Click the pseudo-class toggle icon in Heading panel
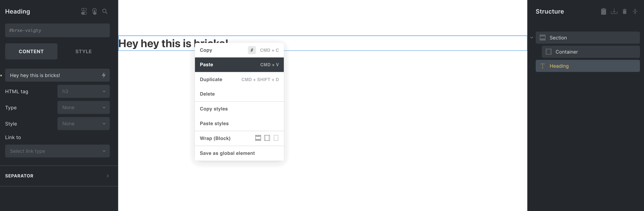Image resolution: width=644 pixels, height=211 pixels. 84,12
